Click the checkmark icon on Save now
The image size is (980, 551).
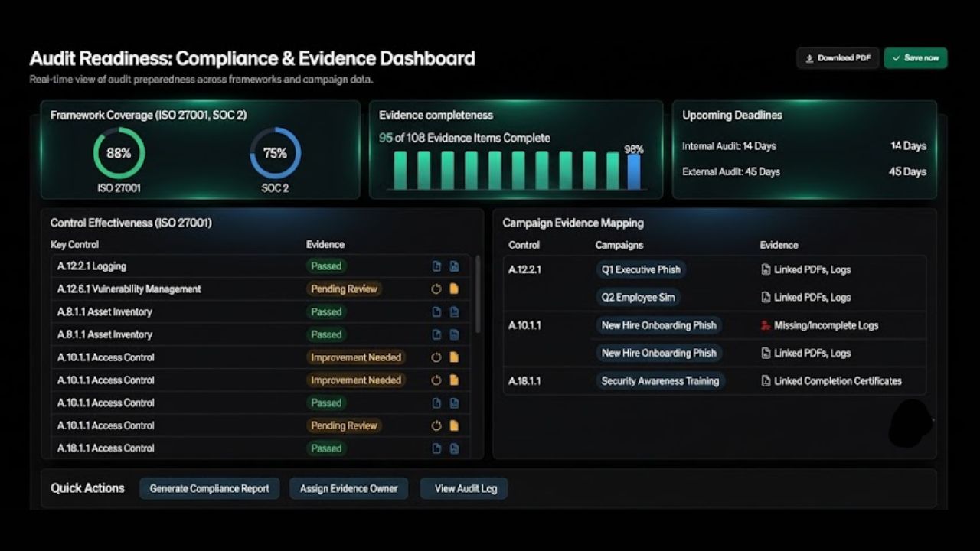tap(896, 58)
